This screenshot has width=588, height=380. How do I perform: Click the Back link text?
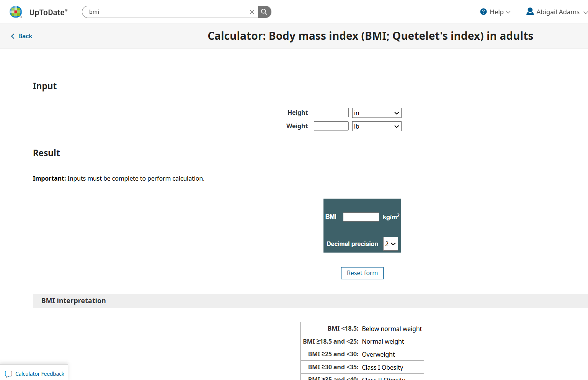[25, 36]
